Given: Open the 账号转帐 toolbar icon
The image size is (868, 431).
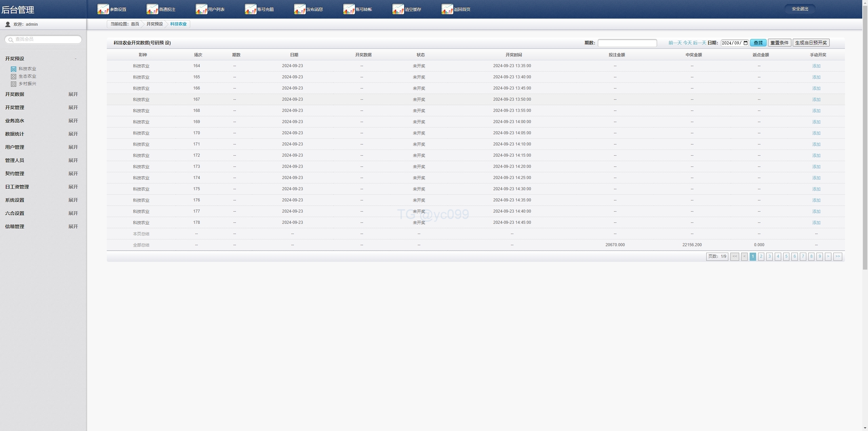Looking at the screenshot, I should (349, 9).
